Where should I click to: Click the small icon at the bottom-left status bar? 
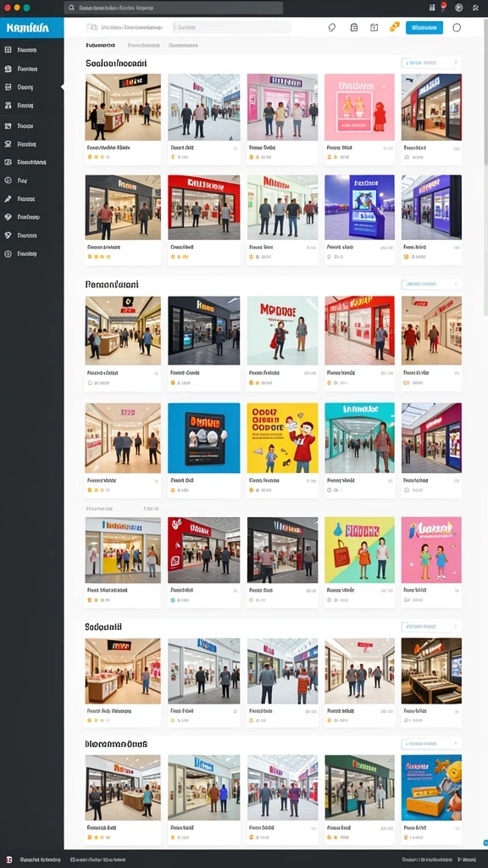(x=8, y=860)
